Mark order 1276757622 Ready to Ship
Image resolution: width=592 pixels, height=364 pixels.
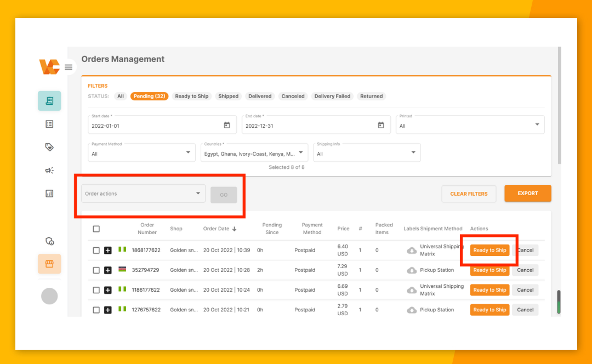click(489, 310)
